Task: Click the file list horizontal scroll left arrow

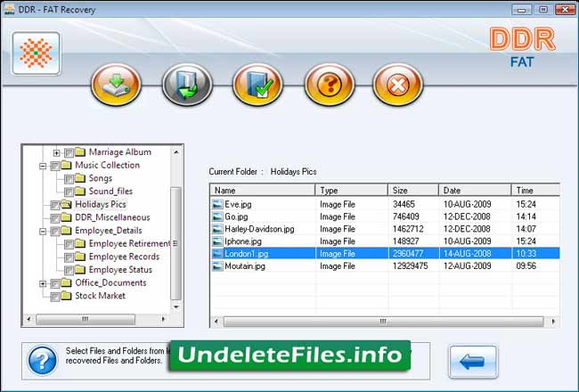Action: click(216, 322)
